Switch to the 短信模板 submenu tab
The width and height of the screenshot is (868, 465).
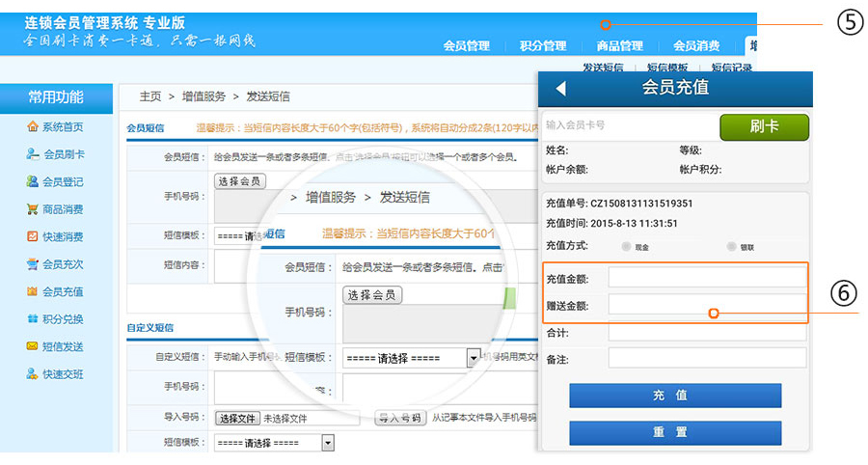pos(667,67)
